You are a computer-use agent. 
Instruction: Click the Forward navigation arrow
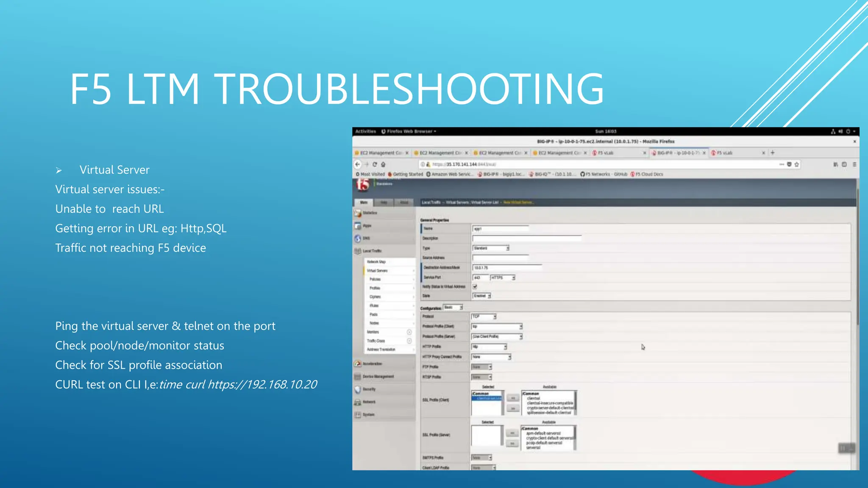click(367, 164)
